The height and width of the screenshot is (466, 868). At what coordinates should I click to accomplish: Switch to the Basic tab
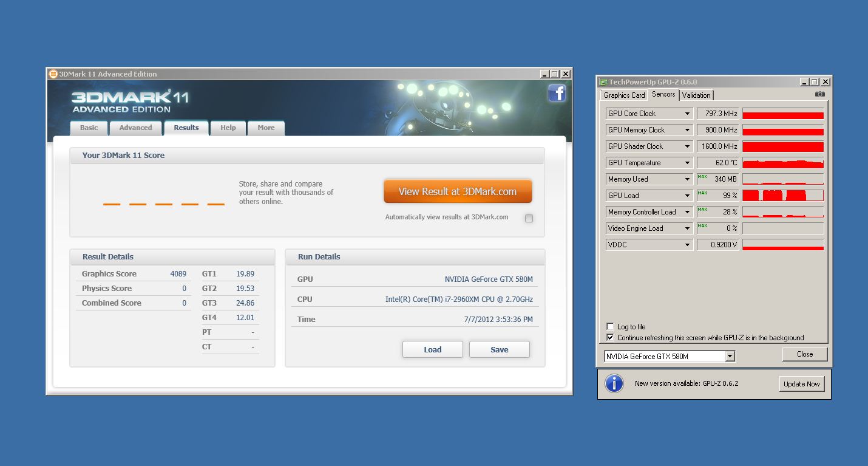89,128
